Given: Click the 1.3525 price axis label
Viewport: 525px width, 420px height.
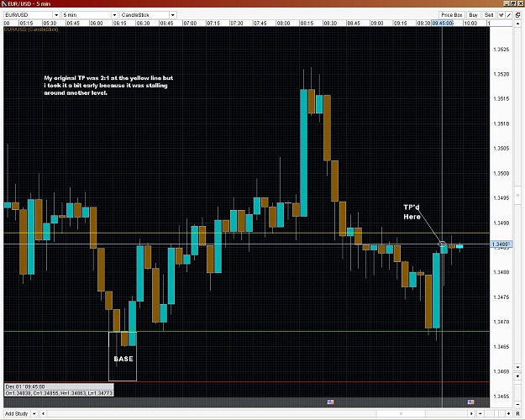Looking at the screenshot, I should [x=501, y=50].
